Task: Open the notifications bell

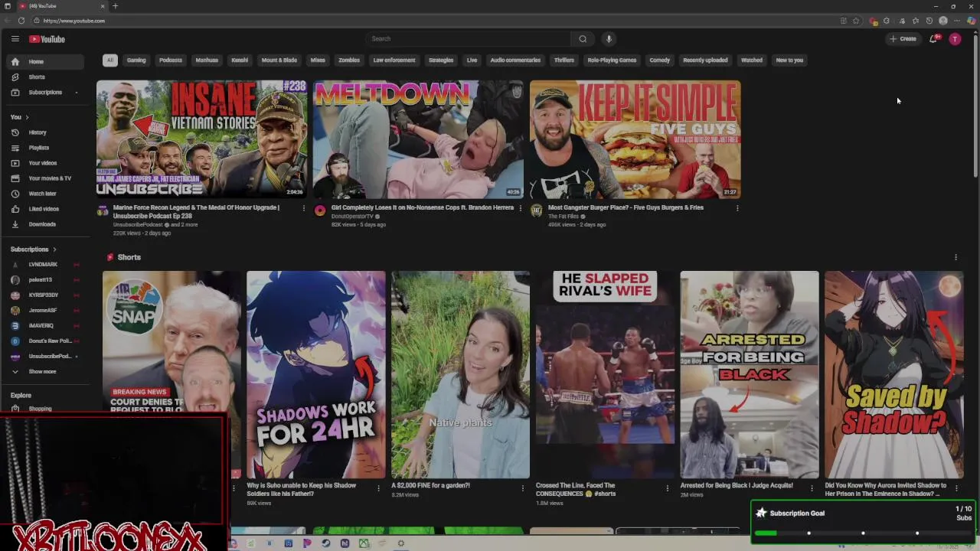Action: [933, 39]
